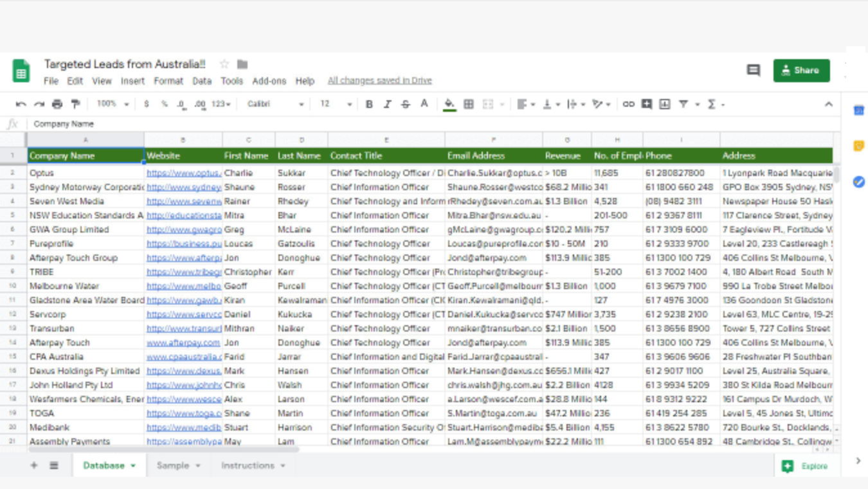
Task: Open the font size 12 dropdown
Action: click(336, 104)
